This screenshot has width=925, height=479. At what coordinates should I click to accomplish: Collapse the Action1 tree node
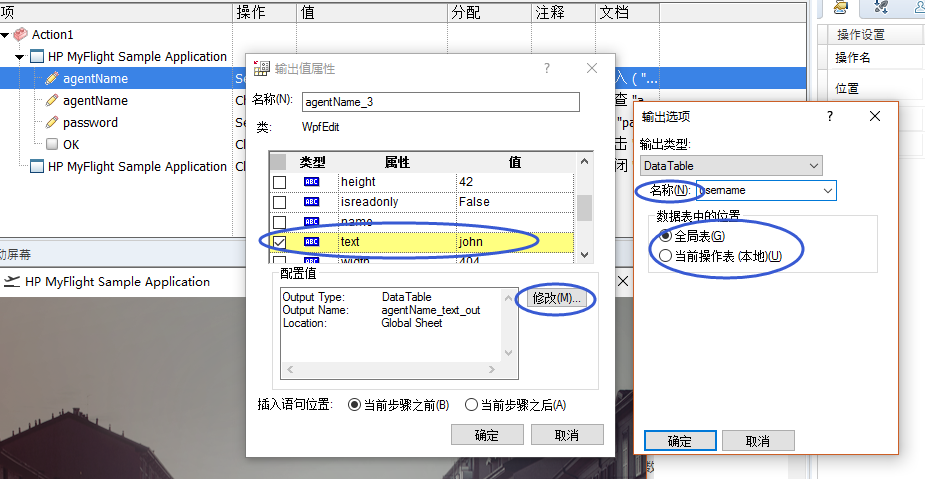[x=5, y=35]
